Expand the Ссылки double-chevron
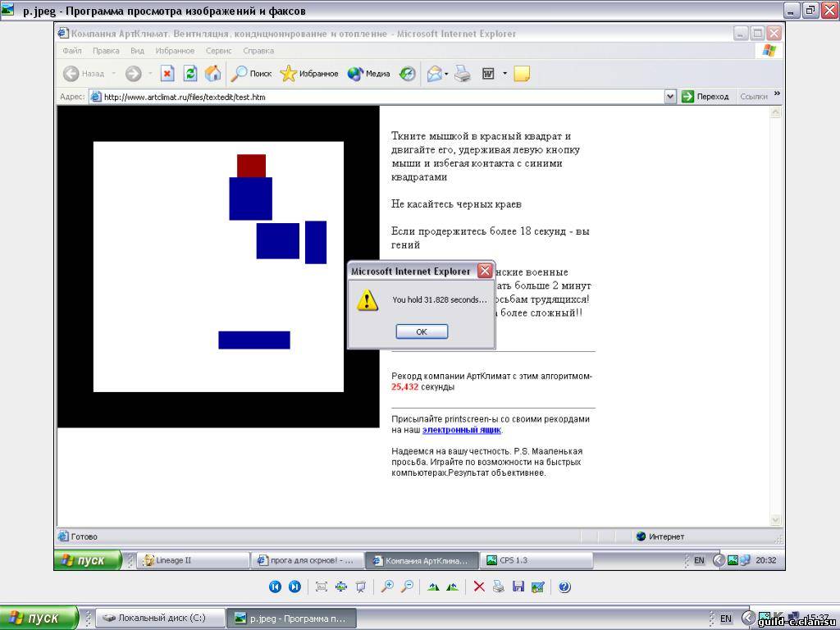The width and height of the screenshot is (840, 630). click(x=777, y=94)
